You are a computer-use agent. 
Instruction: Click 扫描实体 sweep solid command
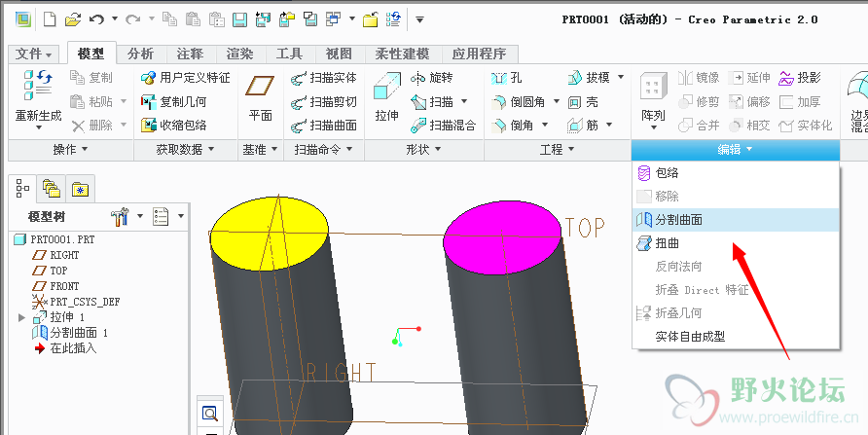click(x=324, y=78)
